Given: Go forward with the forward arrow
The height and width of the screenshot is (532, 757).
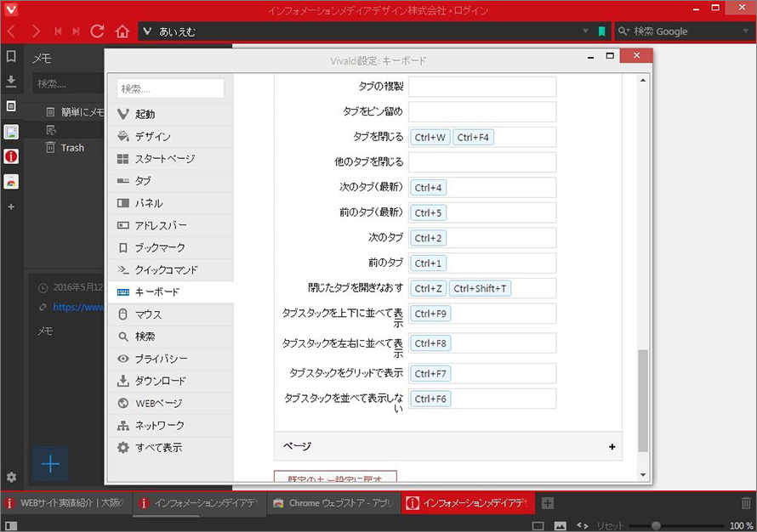Looking at the screenshot, I should 36,31.
